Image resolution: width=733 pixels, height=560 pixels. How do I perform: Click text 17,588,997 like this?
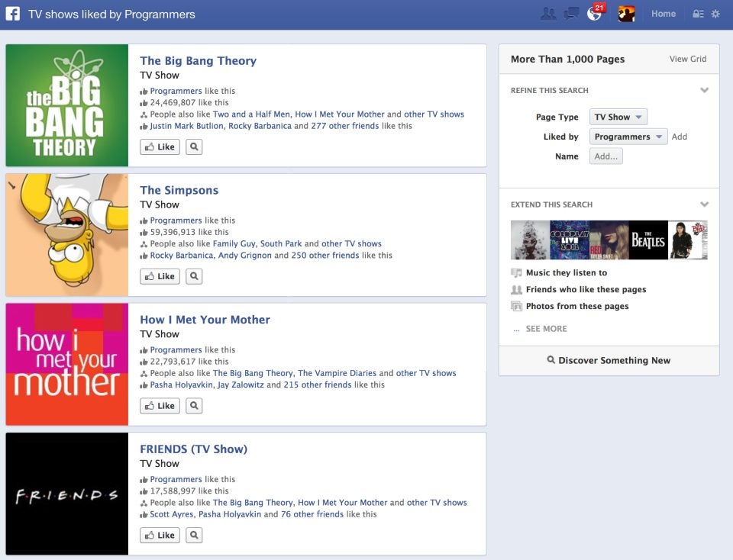click(189, 491)
